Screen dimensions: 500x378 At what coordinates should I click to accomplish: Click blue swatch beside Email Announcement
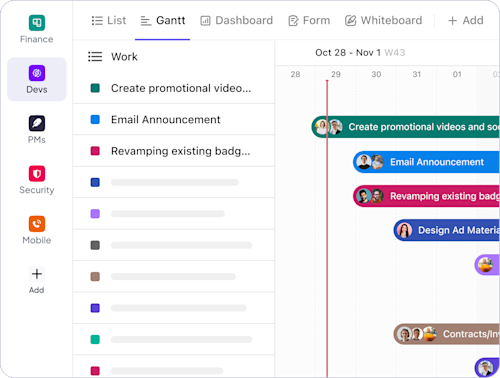coord(95,119)
